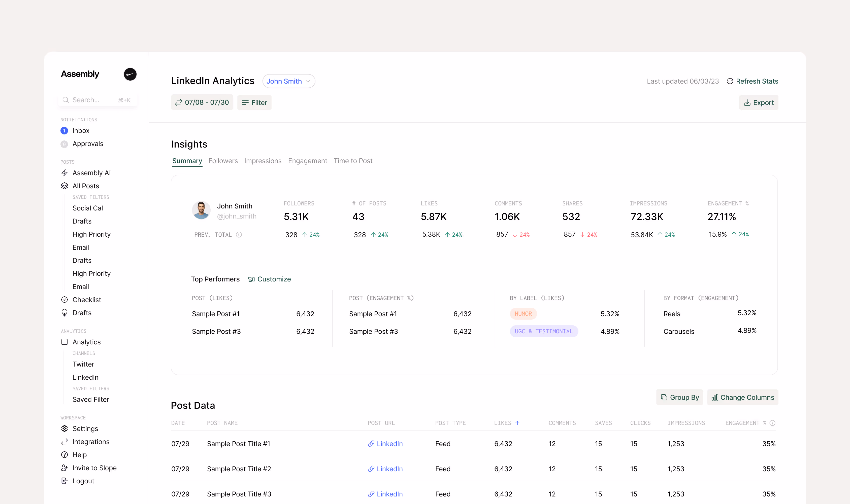850x504 pixels.
Task: Click the Engagement % column info icon
Action: 772,423
